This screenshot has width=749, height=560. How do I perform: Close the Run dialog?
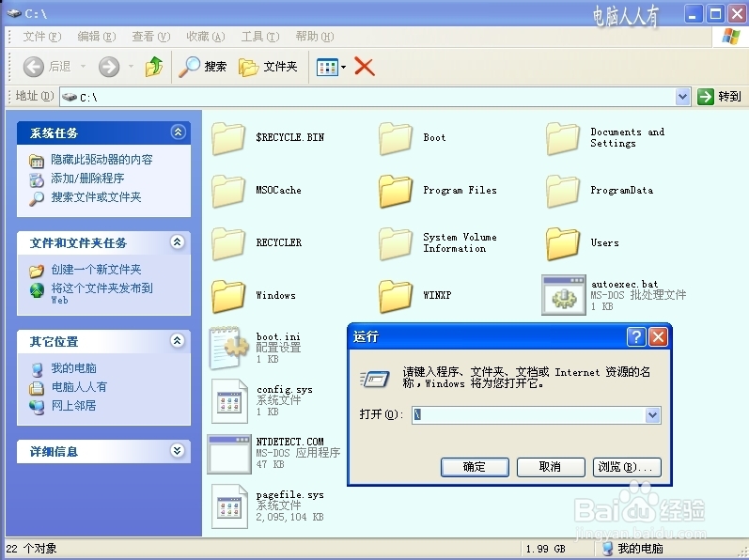click(x=658, y=337)
